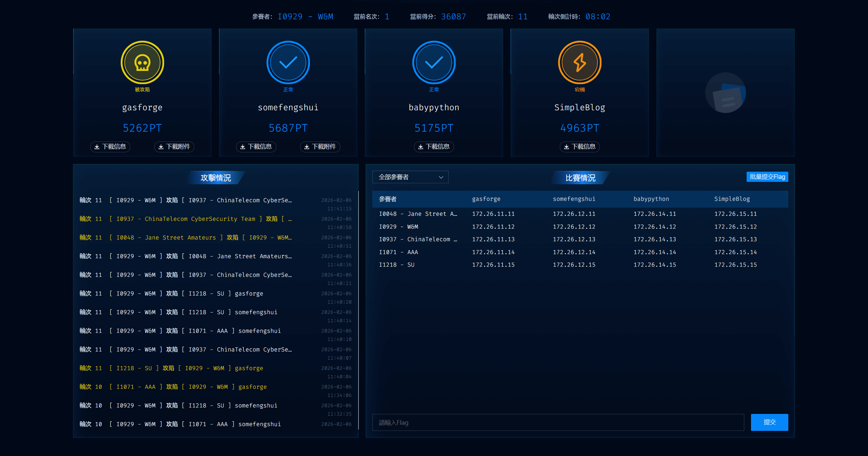Download gasforge attachment
This screenshot has width=868, height=456.
pyautogui.click(x=174, y=147)
